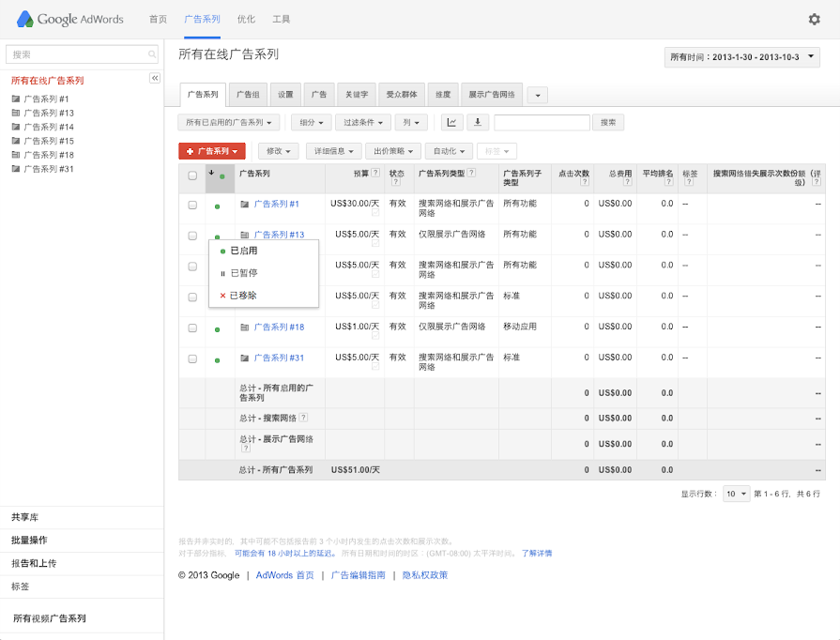Select 广告系列 #15 in sidebar tree
Viewport: 840px width, 640px height.
tap(48, 141)
